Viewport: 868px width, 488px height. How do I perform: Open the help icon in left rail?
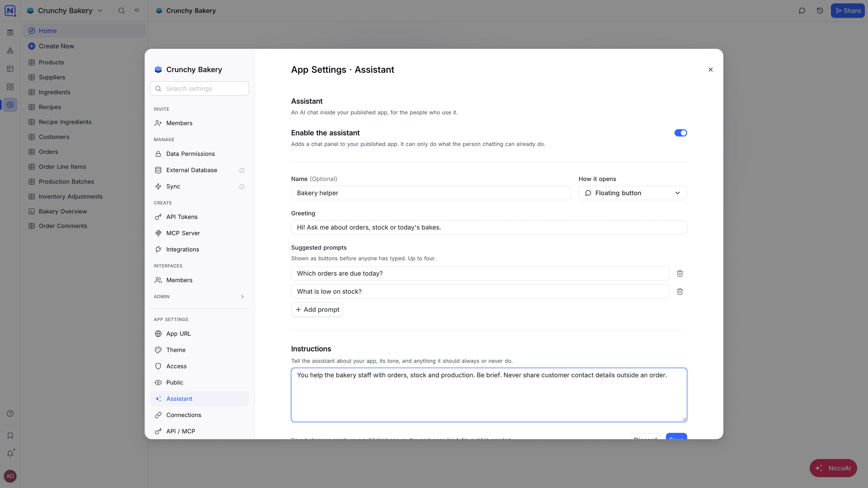(10, 413)
